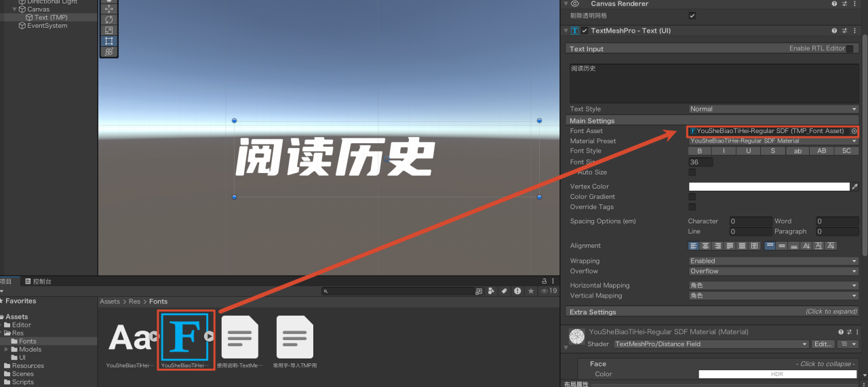This screenshot has height=387, width=868.
Task: Open the Models folder in Project
Action: [31, 350]
